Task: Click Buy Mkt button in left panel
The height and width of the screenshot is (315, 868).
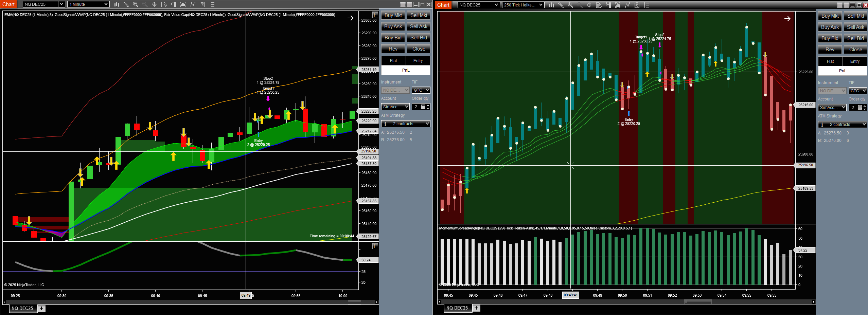Action: [x=393, y=15]
